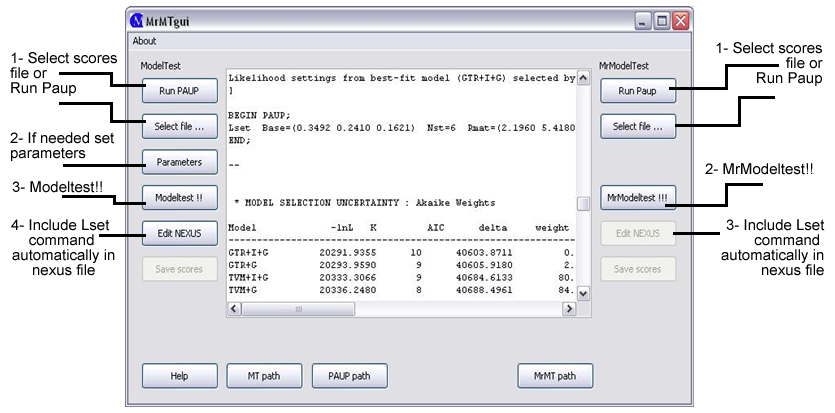The image size is (835, 413).
Task: Click the -lnL column header
Action: pyautogui.click(x=343, y=228)
